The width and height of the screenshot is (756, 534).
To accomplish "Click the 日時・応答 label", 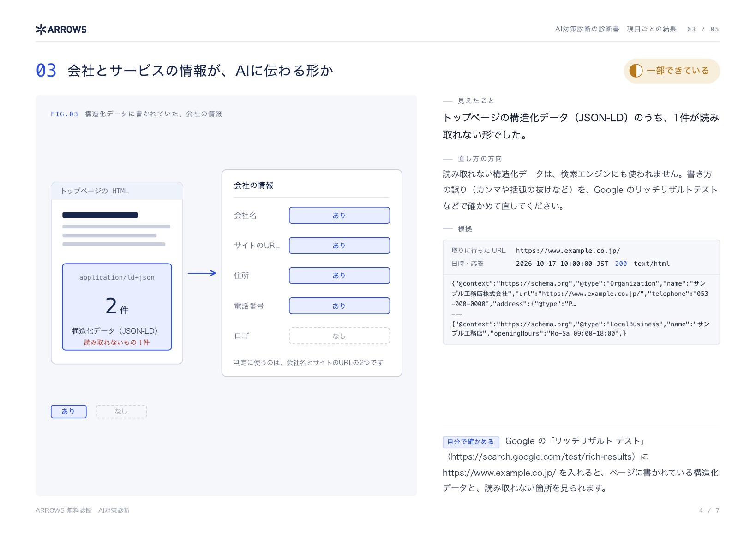I will click(x=468, y=264).
